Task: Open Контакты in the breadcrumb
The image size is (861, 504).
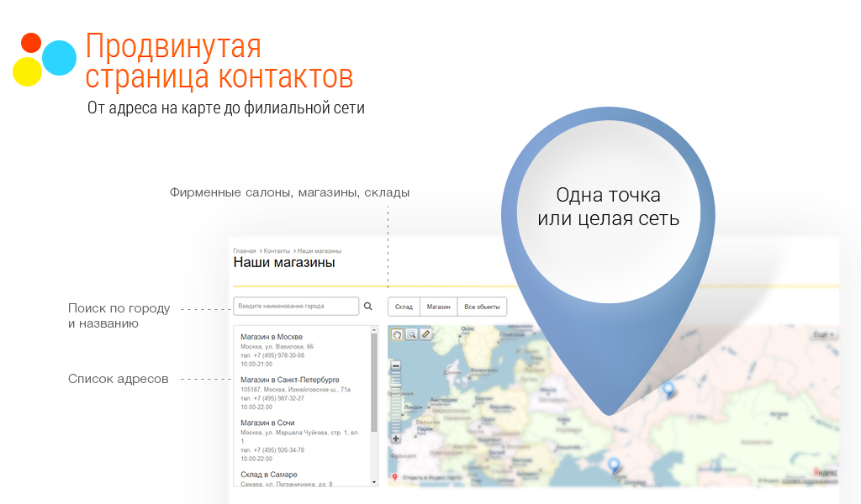Action: (x=277, y=250)
